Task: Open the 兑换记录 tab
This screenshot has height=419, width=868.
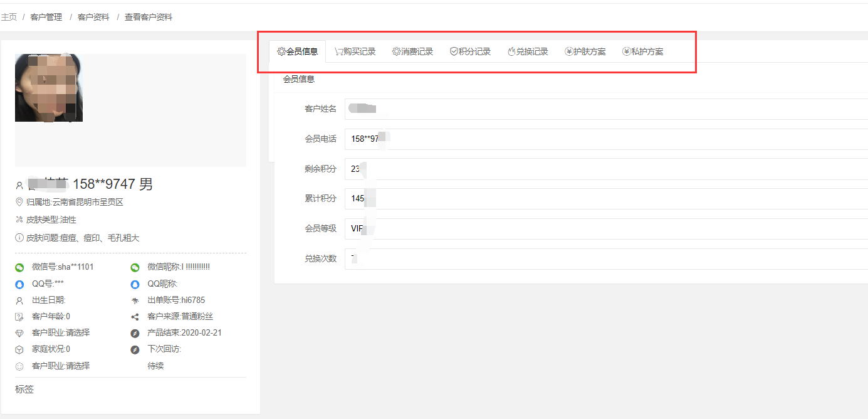Action: [528, 51]
